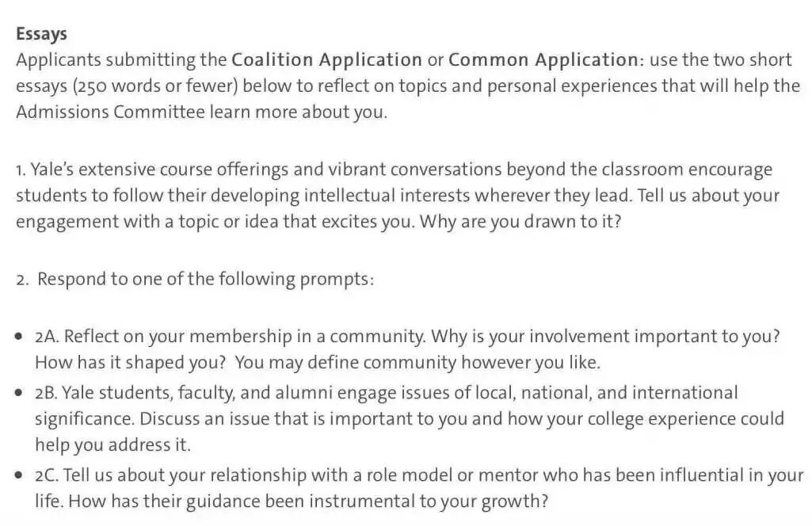Viewport: 812px width, 526px height.
Task: Click 'Admissions Committee learn more about you'
Action: coord(201,112)
